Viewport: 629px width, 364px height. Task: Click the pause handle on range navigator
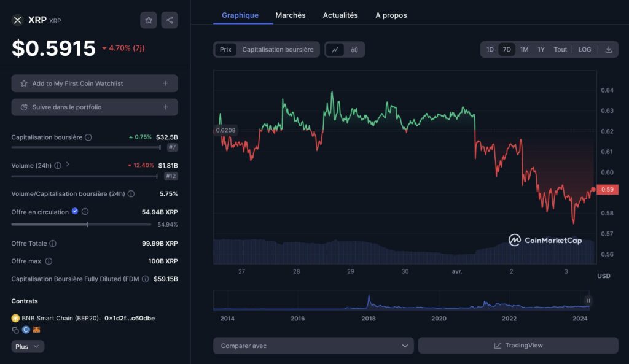pyautogui.click(x=588, y=301)
